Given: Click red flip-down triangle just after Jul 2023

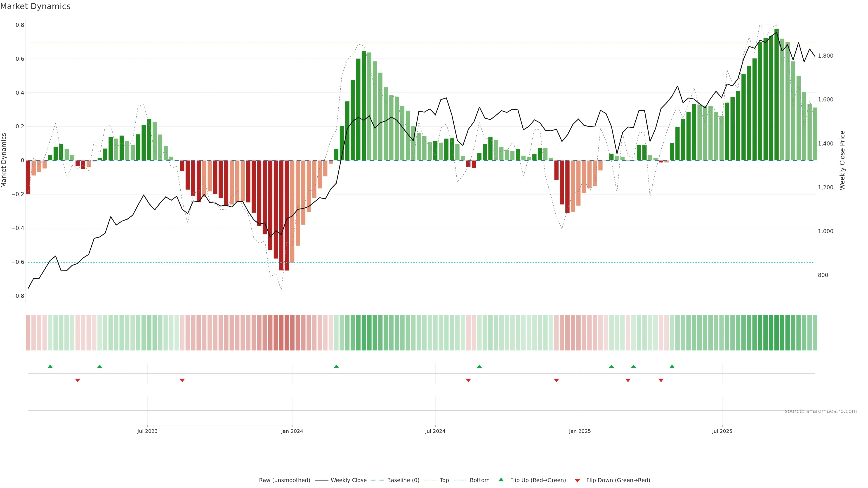Looking at the screenshot, I should click(x=182, y=380).
